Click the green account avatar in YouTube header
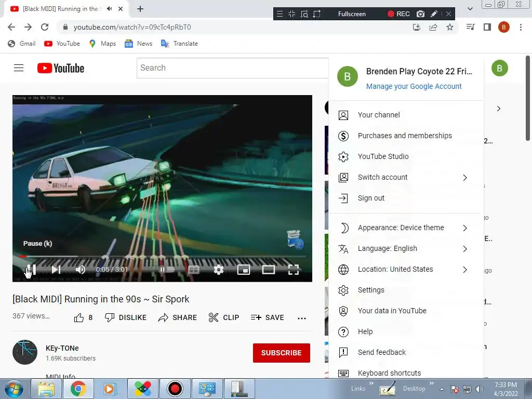 coord(499,68)
